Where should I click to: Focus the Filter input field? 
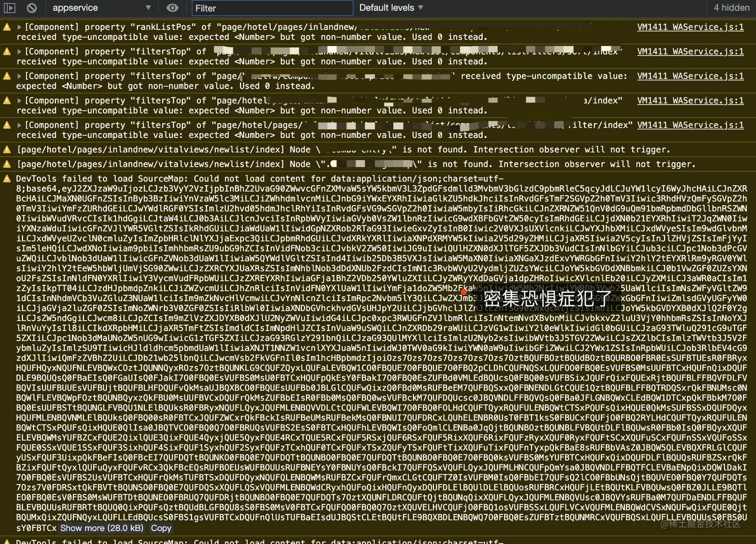coord(272,8)
